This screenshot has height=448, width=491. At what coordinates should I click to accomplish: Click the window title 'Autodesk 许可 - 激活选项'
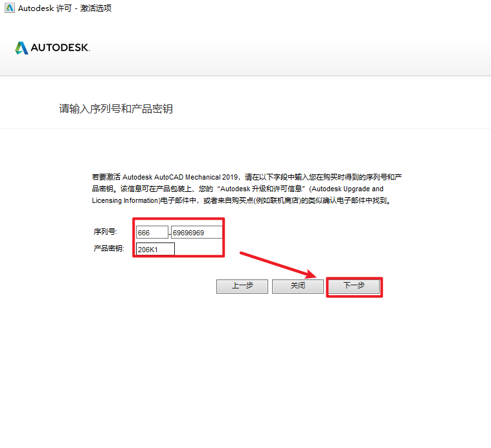point(65,8)
